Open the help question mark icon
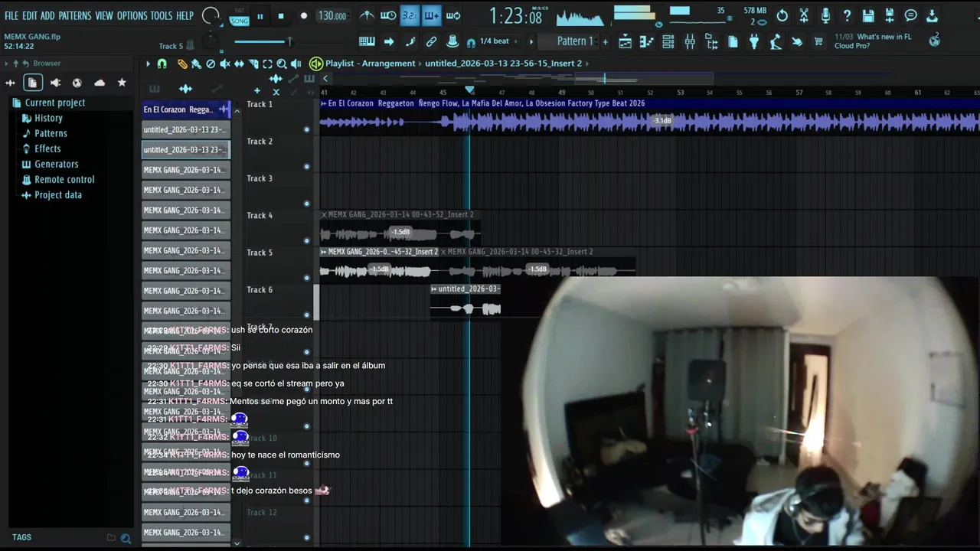Screen dimensions: 980x551 pos(847,15)
